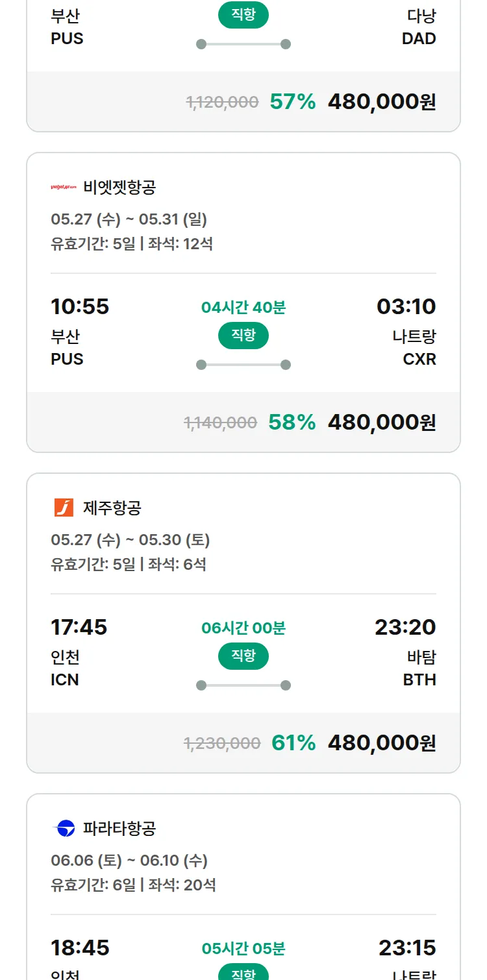The height and width of the screenshot is (980, 487).
Task: Open the 파라타항공 airline name
Action: 119,828
